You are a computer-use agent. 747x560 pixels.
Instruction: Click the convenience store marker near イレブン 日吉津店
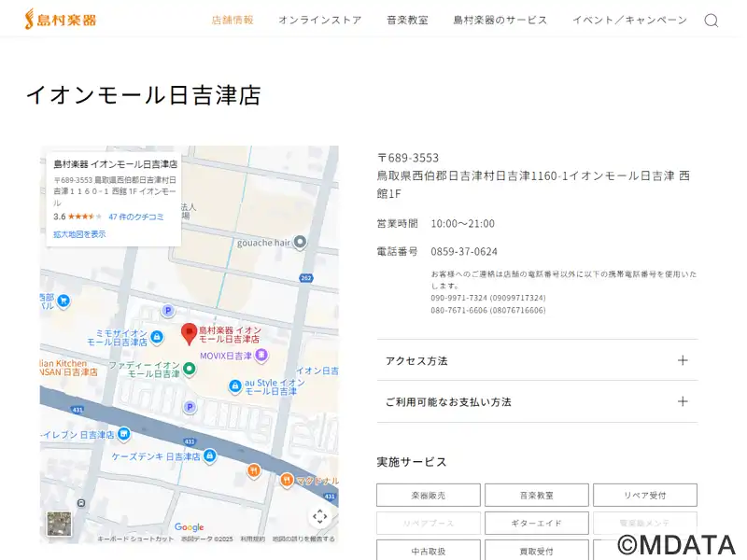pyautogui.click(x=124, y=434)
